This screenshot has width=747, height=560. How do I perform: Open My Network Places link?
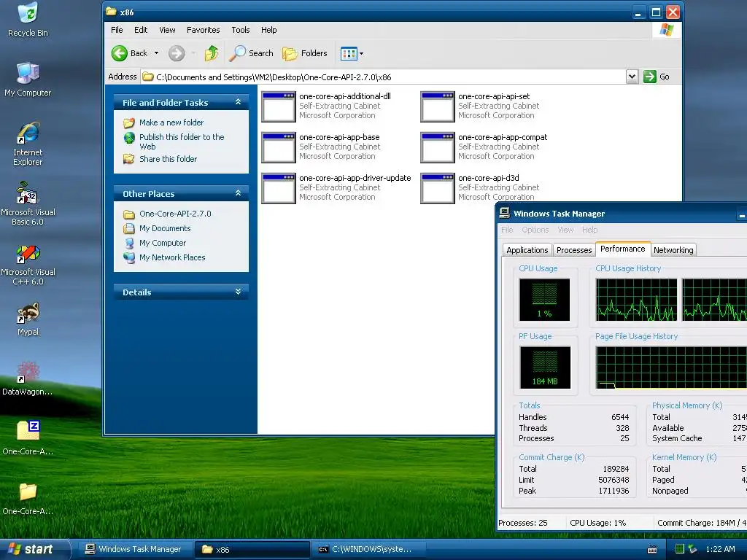[x=172, y=257]
